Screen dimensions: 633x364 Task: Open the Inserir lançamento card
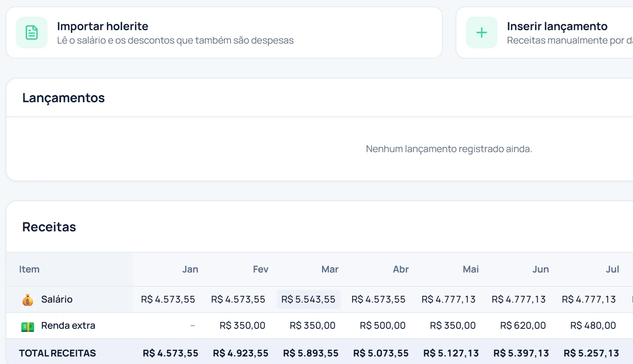[x=544, y=33]
